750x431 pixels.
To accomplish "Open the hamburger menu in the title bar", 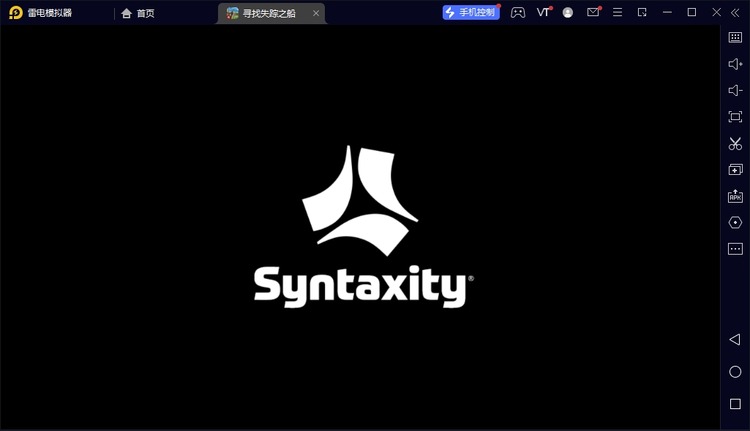I will [x=618, y=12].
